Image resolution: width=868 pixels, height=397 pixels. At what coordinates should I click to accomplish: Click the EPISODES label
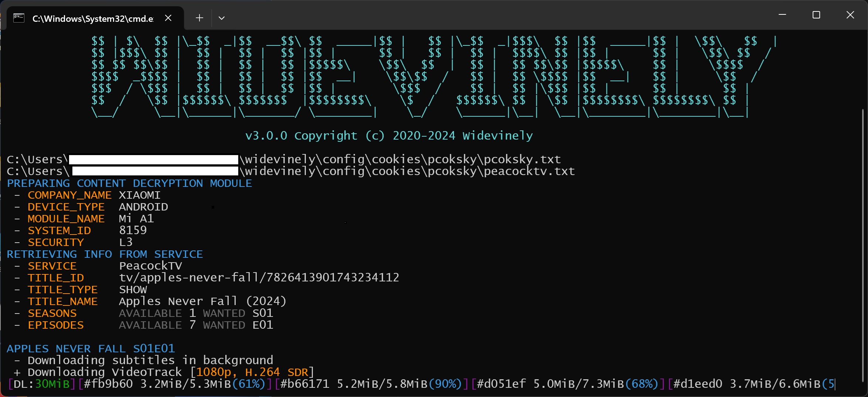click(x=56, y=325)
